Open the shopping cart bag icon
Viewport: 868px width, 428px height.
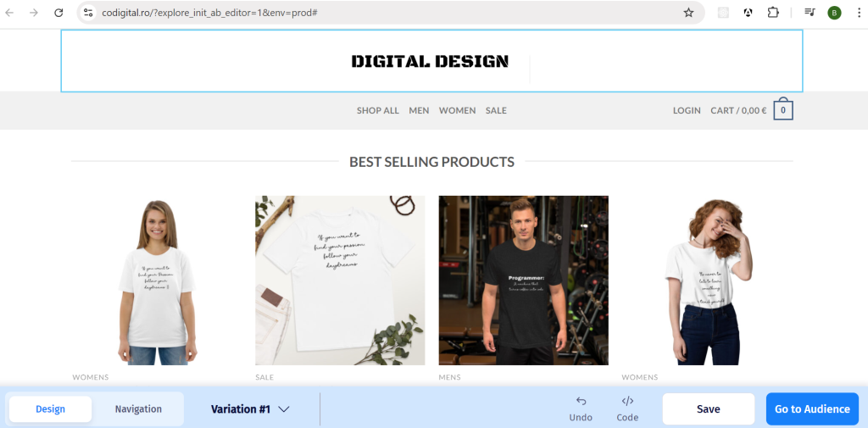tap(782, 110)
